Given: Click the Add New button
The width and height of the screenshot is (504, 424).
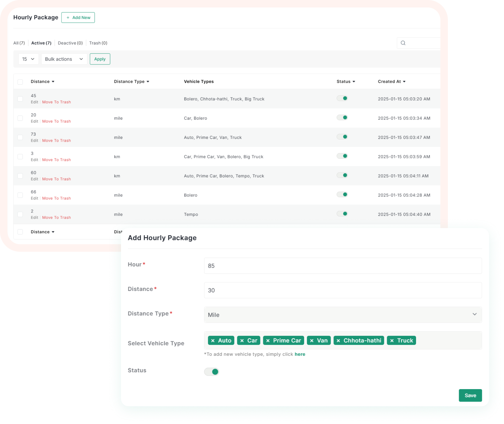Looking at the screenshot, I should [x=78, y=17].
